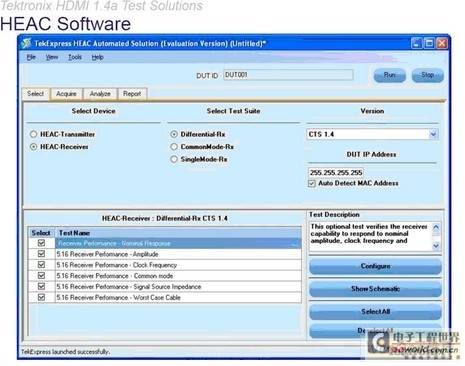The width and height of the screenshot is (465, 366).
Task: Click the Configure button
Action: [375, 266]
